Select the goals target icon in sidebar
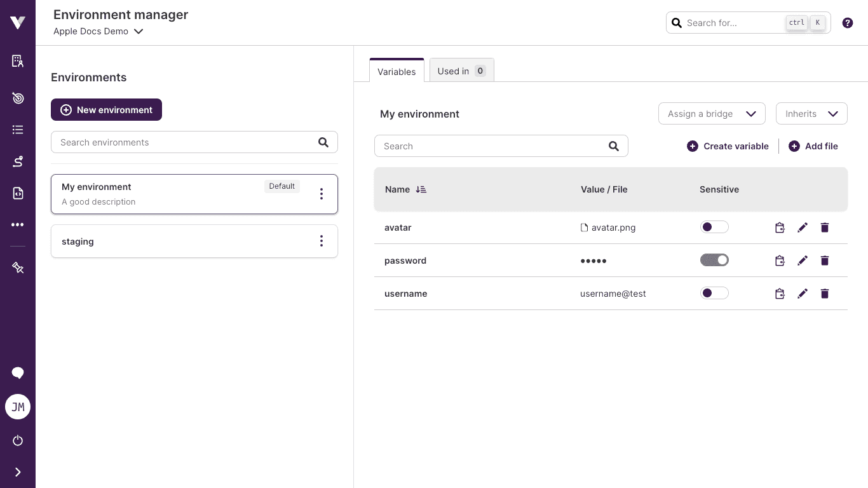Screen dimensions: 868x488 (18, 98)
